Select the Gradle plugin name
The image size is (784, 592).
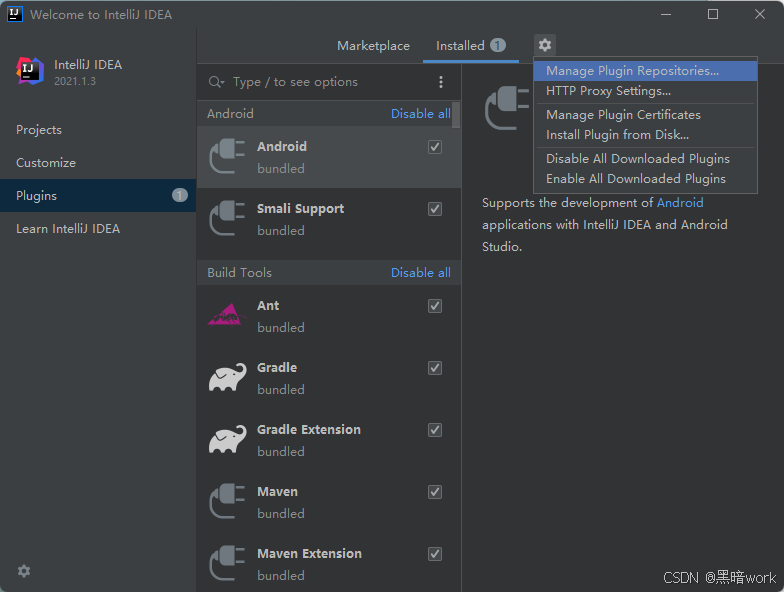click(x=277, y=368)
